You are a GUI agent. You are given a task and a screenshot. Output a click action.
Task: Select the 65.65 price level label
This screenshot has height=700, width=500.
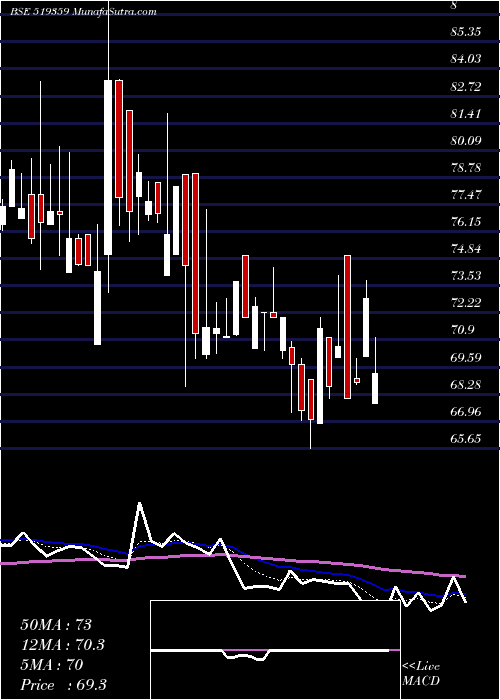(466, 439)
